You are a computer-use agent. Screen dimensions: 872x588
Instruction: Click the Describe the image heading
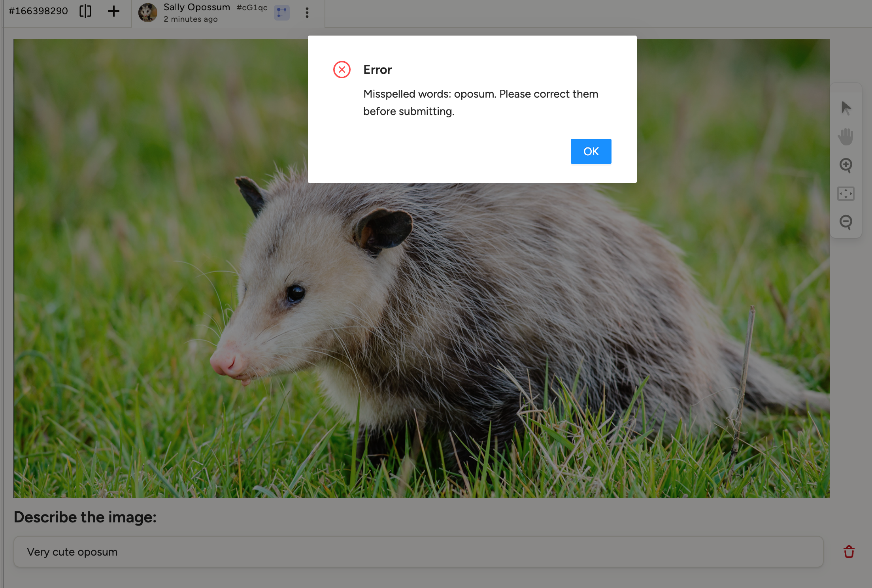[x=85, y=517]
